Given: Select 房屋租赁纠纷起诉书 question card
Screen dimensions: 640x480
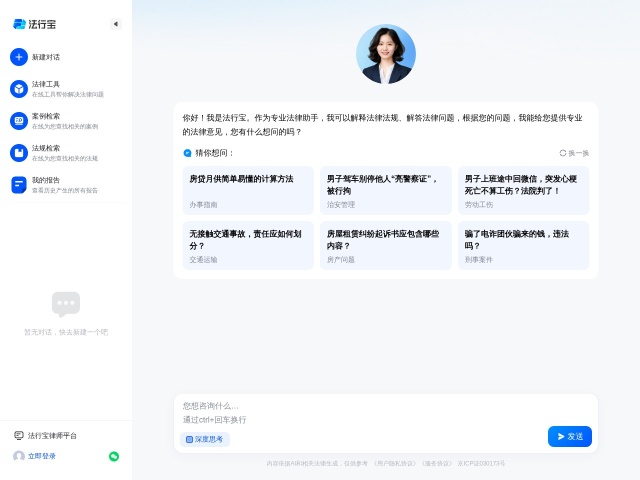Looking at the screenshot, I should tap(386, 245).
